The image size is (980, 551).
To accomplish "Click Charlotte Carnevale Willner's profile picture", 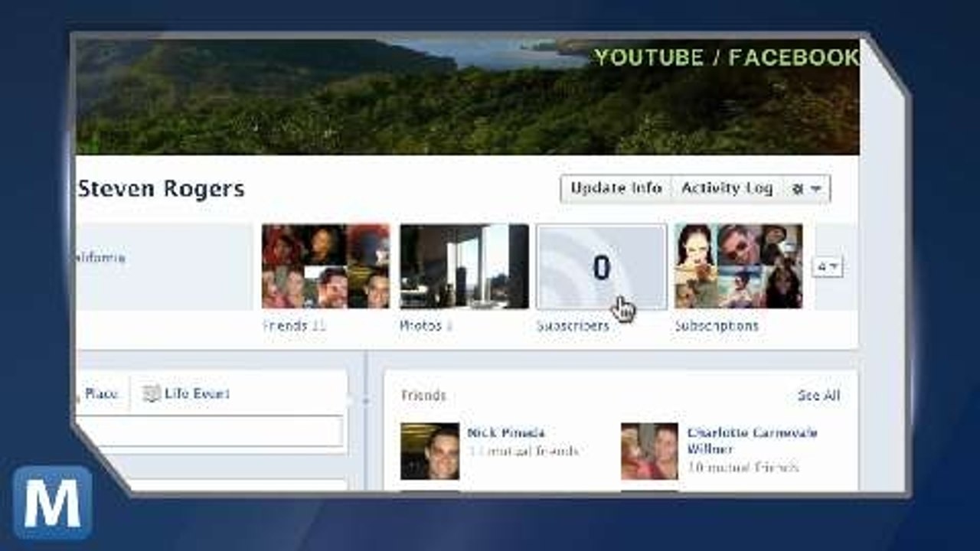I will 649,451.
